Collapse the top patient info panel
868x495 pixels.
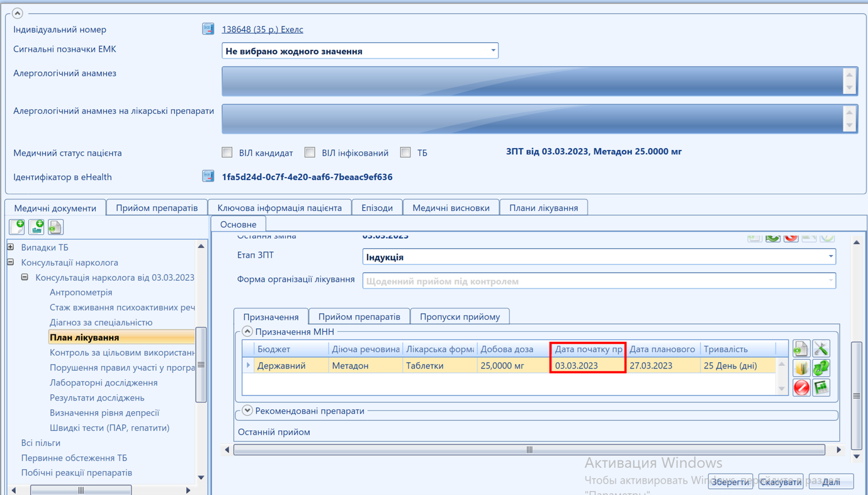tap(18, 13)
